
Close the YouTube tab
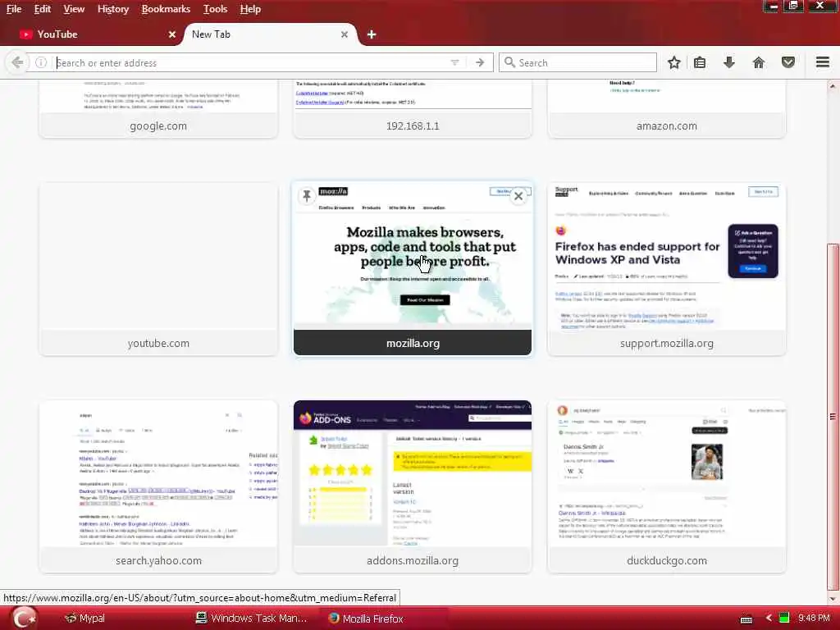pyautogui.click(x=172, y=34)
